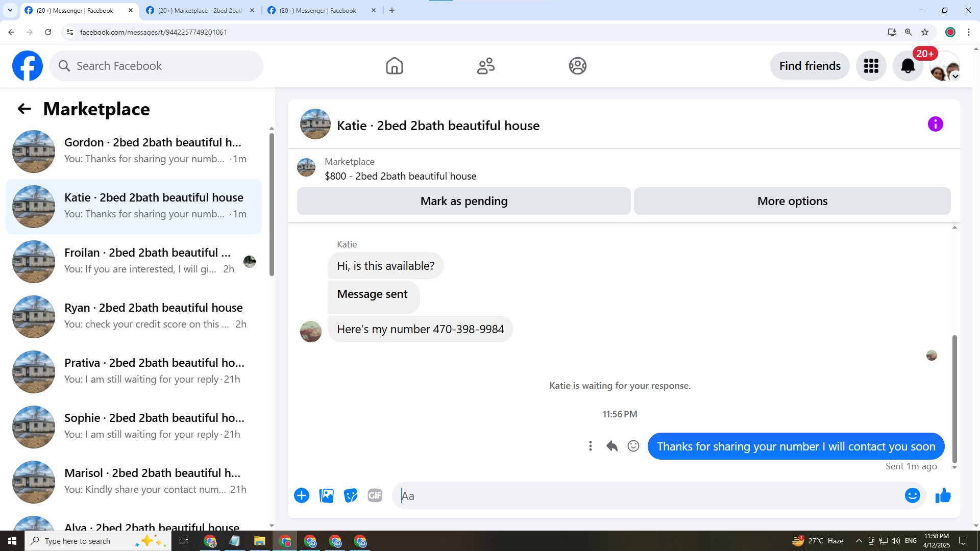Screen dimensions: 980x551
Task: Open More options for the listing
Action: click(792, 201)
